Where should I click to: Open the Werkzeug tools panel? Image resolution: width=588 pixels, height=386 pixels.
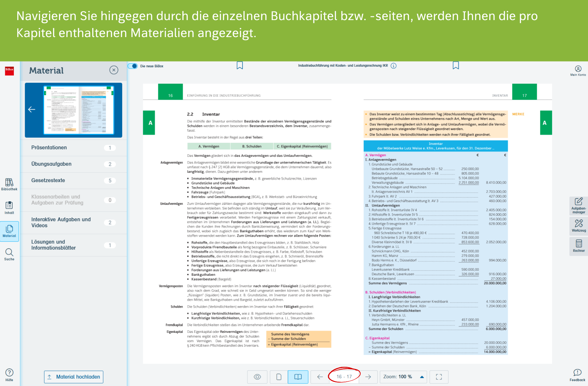(x=578, y=225)
